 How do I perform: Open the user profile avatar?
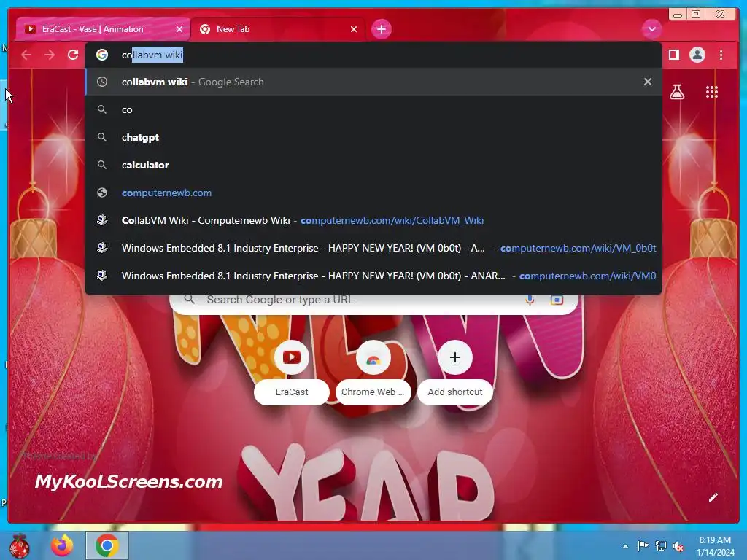pos(697,55)
